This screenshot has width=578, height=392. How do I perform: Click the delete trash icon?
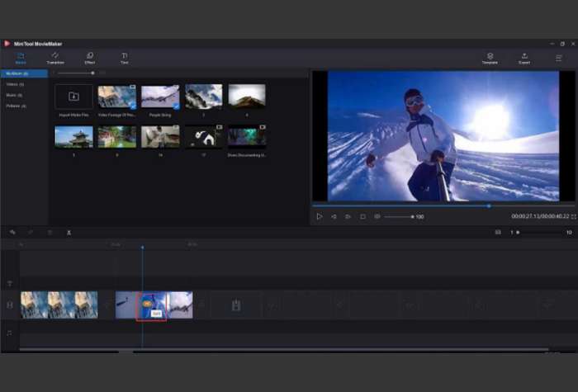pyautogui.click(x=50, y=233)
